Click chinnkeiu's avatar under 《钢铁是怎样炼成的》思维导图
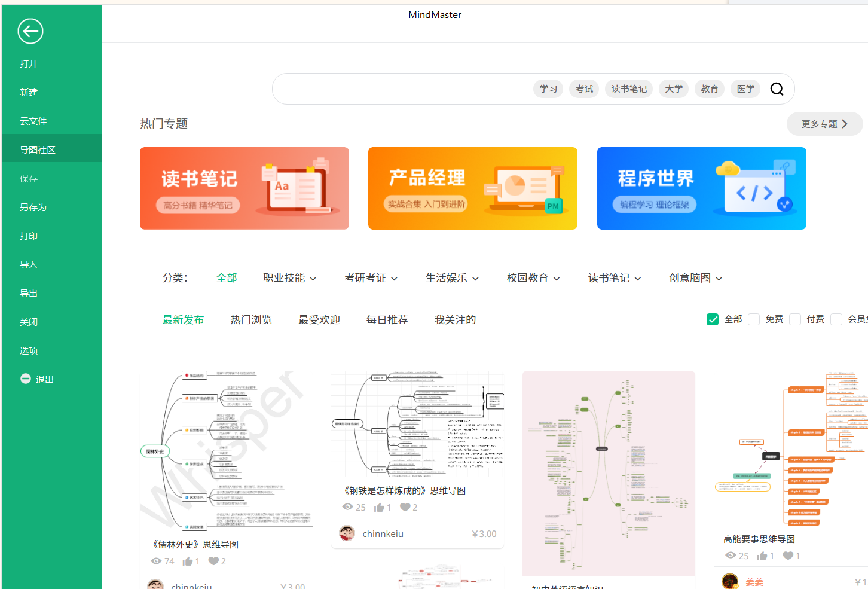 [x=347, y=533]
